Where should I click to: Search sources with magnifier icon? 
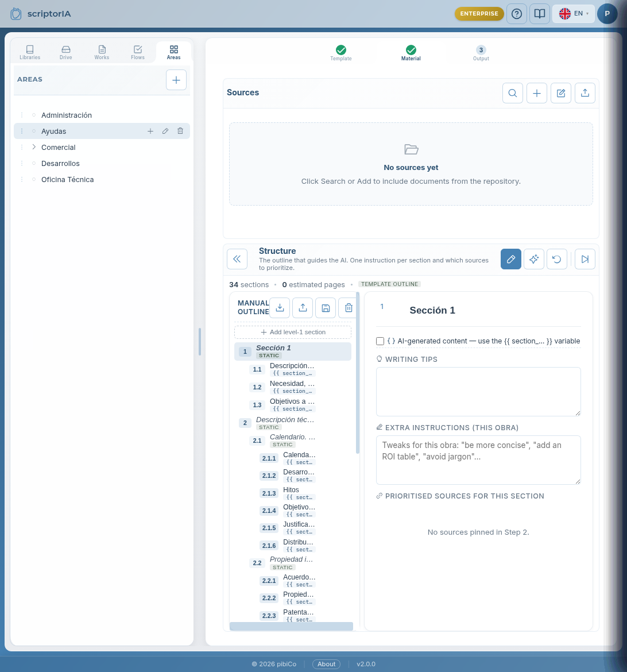coord(513,93)
